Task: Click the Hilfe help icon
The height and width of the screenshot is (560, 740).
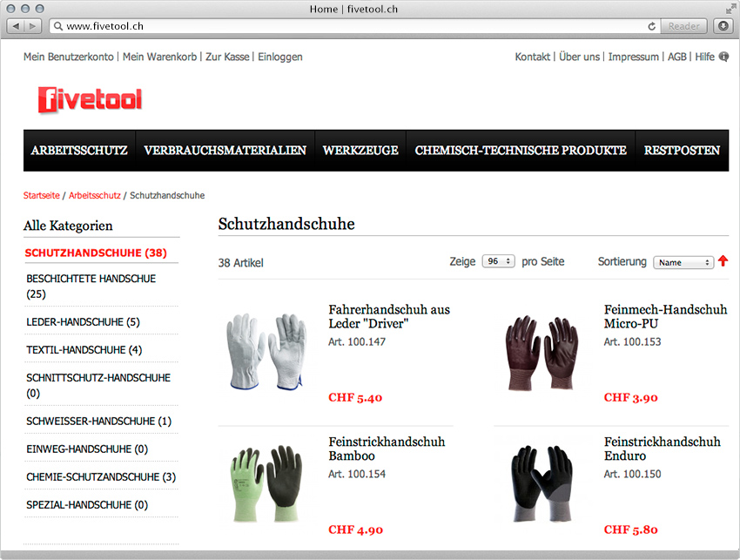Action: tap(723, 57)
